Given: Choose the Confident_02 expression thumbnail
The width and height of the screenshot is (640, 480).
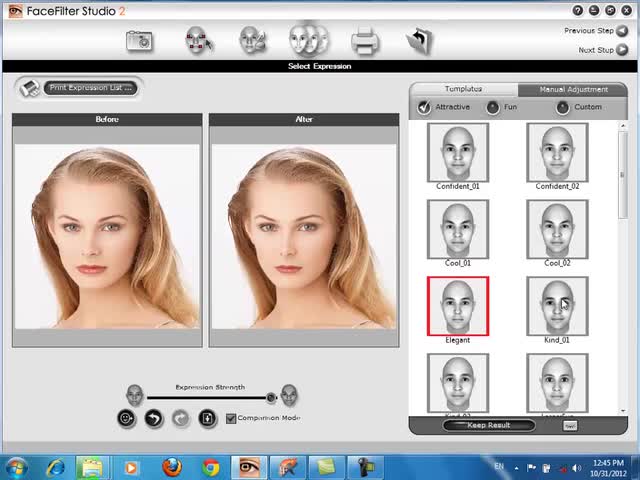Looking at the screenshot, I should tap(557, 153).
